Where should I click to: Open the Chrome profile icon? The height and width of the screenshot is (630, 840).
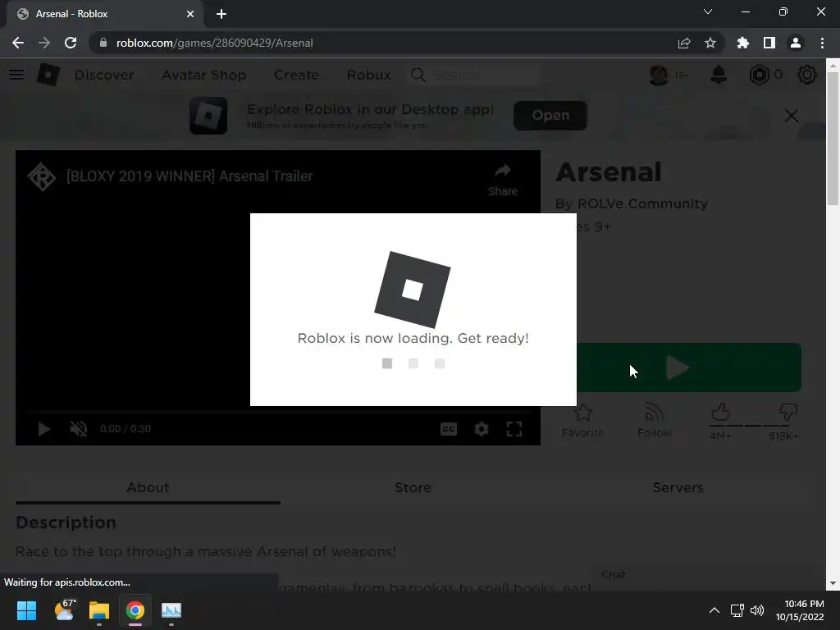(x=796, y=43)
